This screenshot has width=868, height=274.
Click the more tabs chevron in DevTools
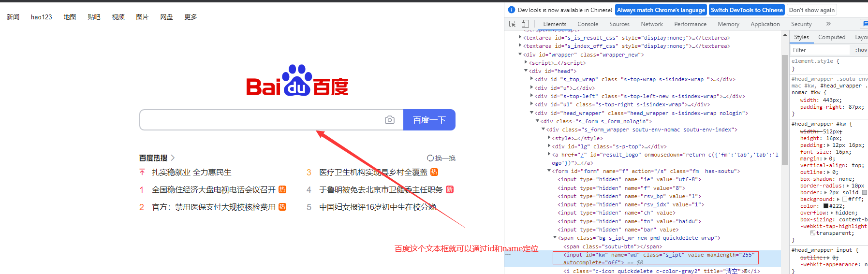click(828, 24)
